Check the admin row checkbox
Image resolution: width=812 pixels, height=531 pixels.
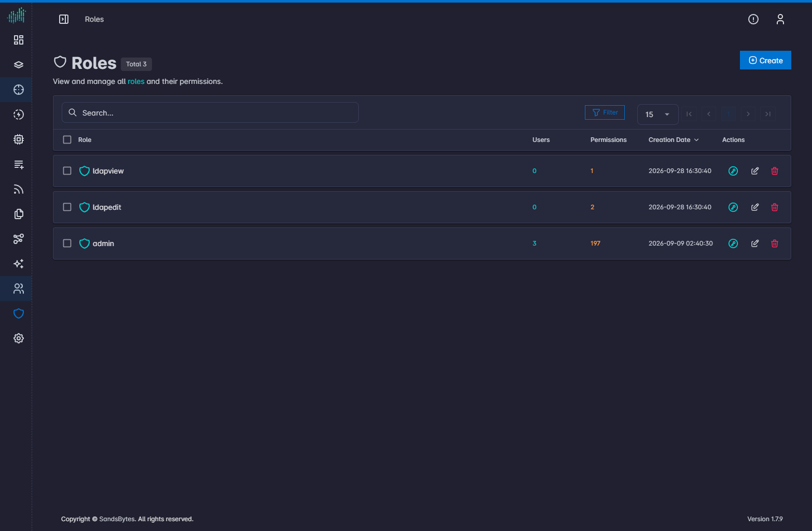pyautogui.click(x=67, y=243)
